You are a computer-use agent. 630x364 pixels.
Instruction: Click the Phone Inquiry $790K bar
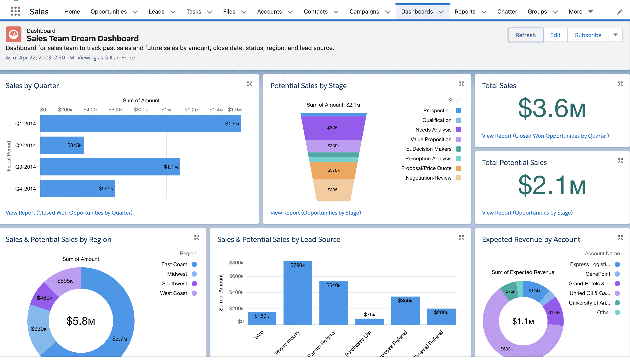point(297,293)
